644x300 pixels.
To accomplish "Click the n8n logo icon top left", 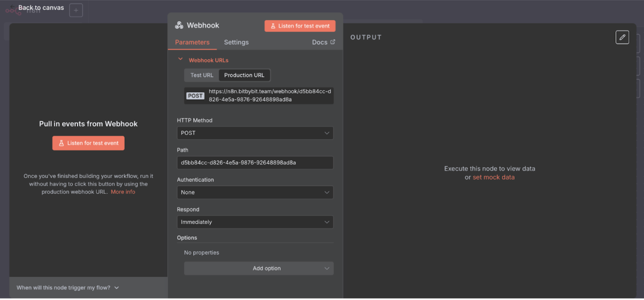I will coord(13,11).
